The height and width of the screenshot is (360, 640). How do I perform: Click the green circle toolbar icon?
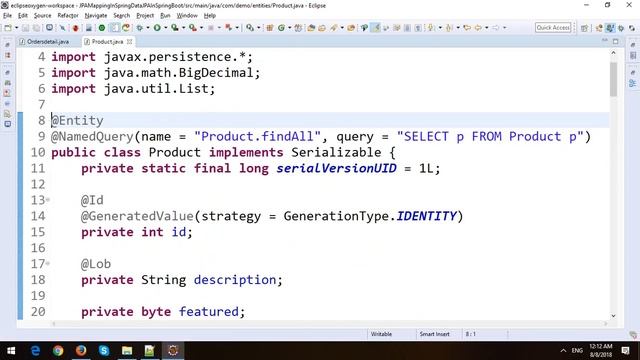pyautogui.click(x=102, y=28)
